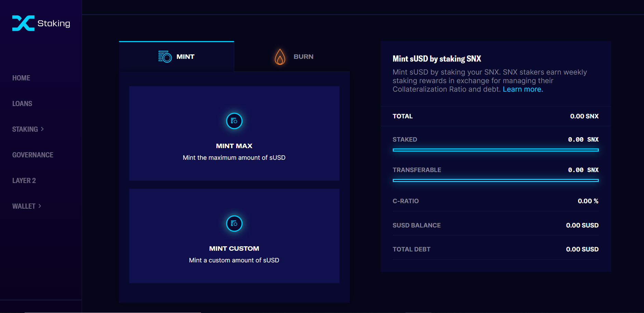Click the Total 0.00 SNX value
This screenshot has width=644, height=313.
pos(585,116)
